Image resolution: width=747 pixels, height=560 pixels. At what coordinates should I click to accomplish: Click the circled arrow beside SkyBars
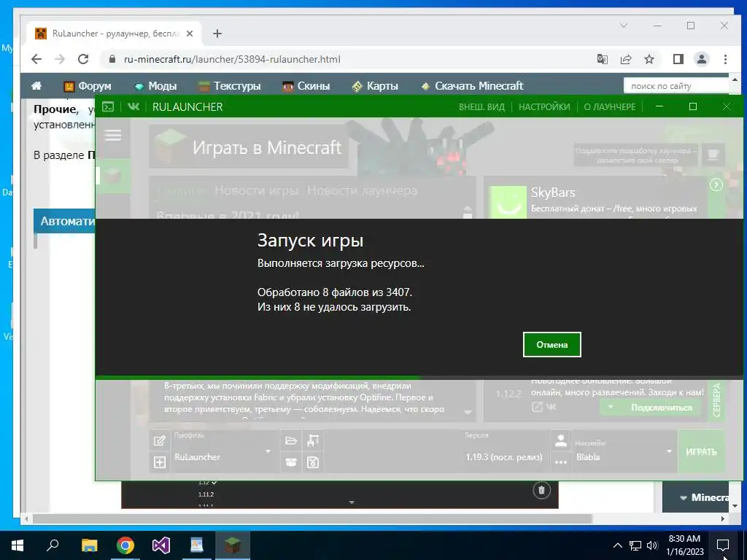[x=716, y=184]
